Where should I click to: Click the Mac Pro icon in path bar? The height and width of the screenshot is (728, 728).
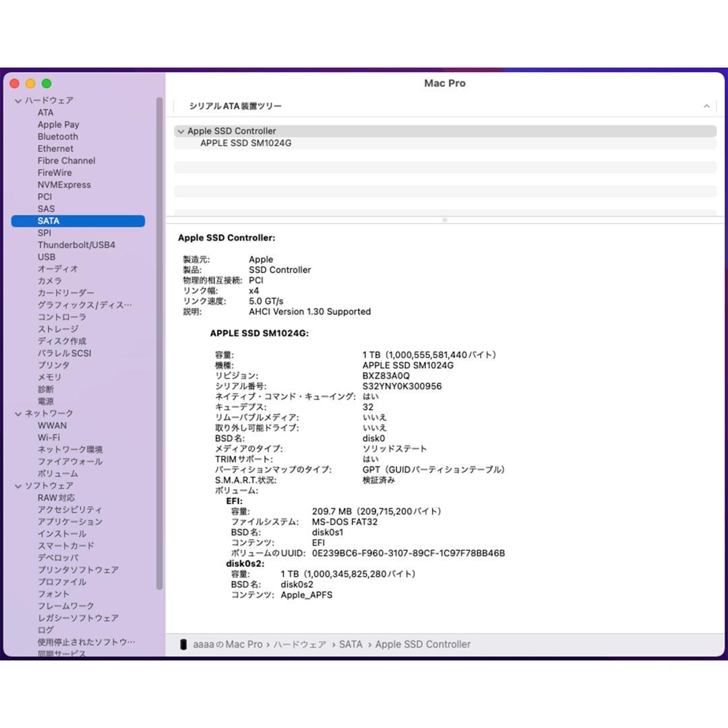click(x=183, y=644)
